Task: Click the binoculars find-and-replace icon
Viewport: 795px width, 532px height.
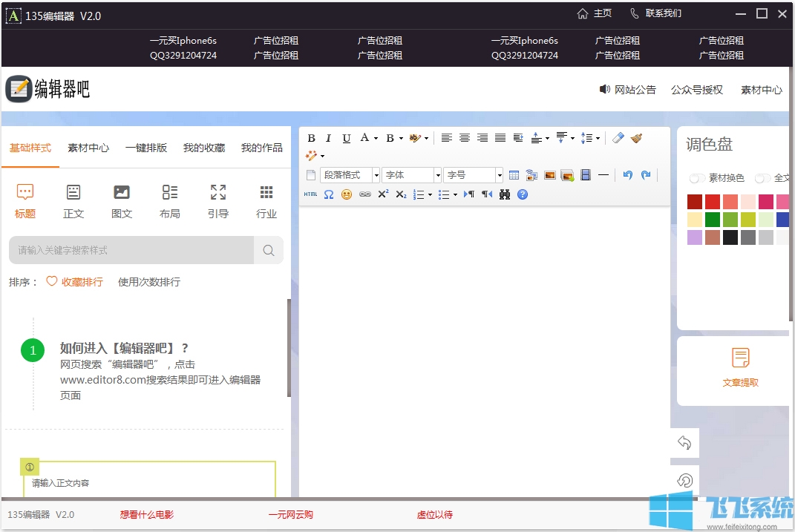Action: pyautogui.click(x=505, y=194)
